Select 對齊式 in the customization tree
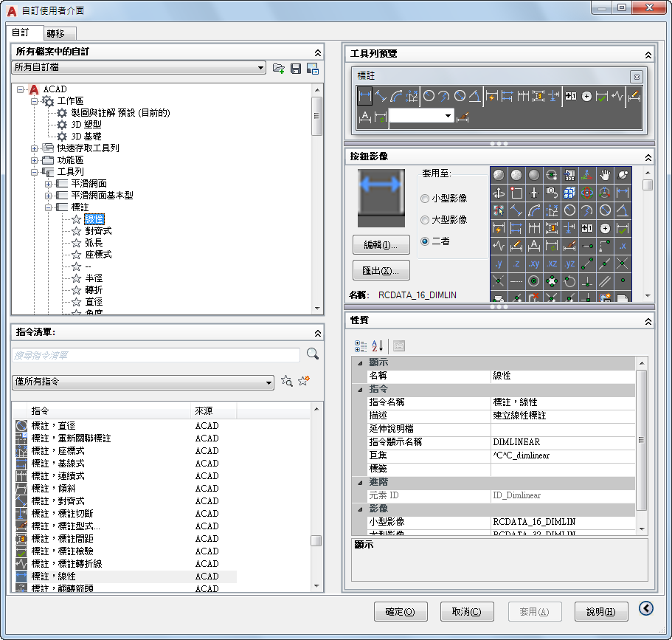The image size is (672, 640). (98, 231)
